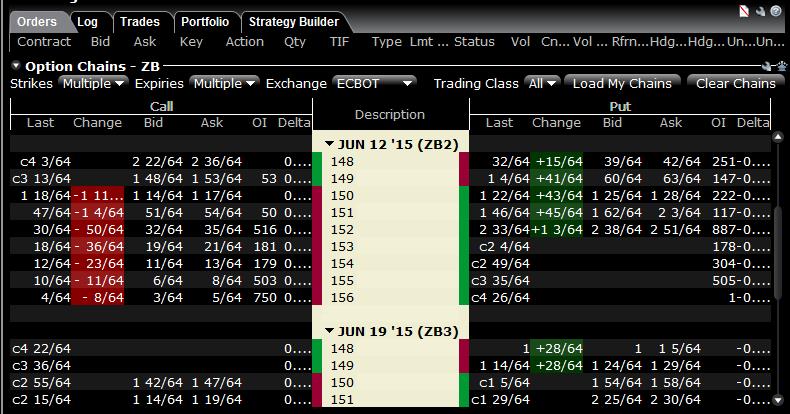The width and height of the screenshot is (790, 414).
Task: Open the Portfolio tab
Action: 205,21
